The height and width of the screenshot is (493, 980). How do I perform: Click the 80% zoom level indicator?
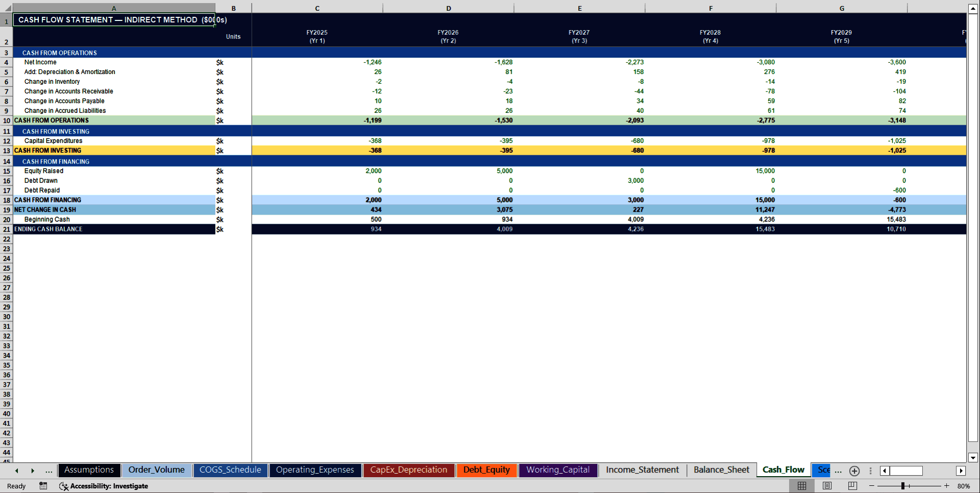964,486
